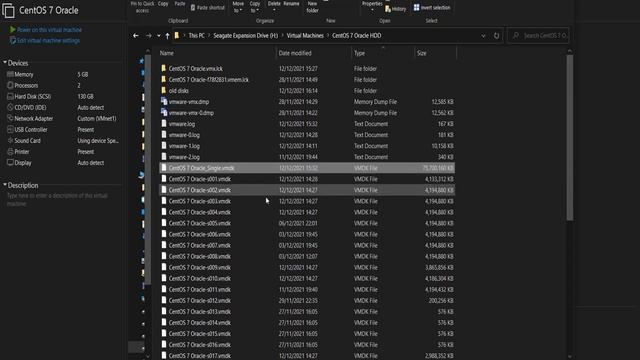This screenshot has height=360, width=640.
Task: Select the old disks folder icon
Action: [164, 90]
